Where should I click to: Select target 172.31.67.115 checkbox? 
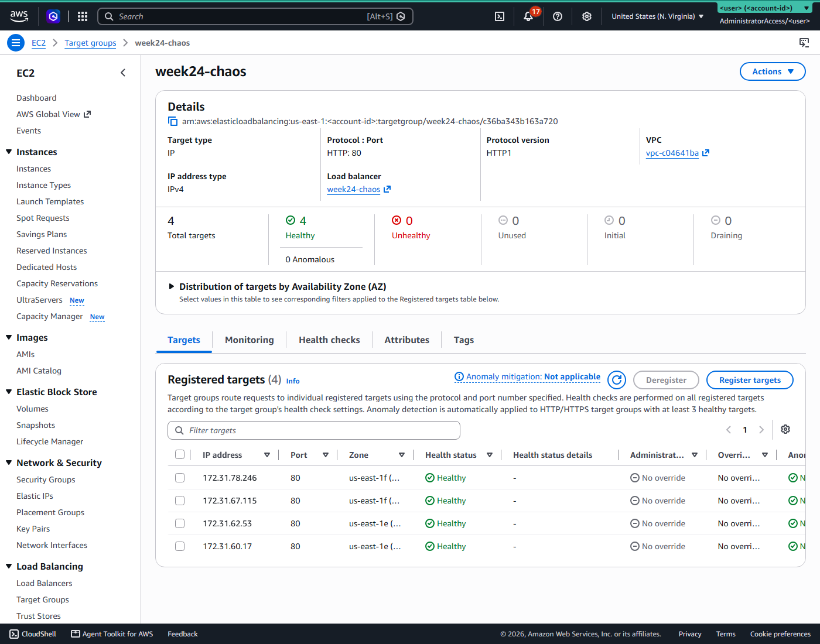[x=180, y=501]
